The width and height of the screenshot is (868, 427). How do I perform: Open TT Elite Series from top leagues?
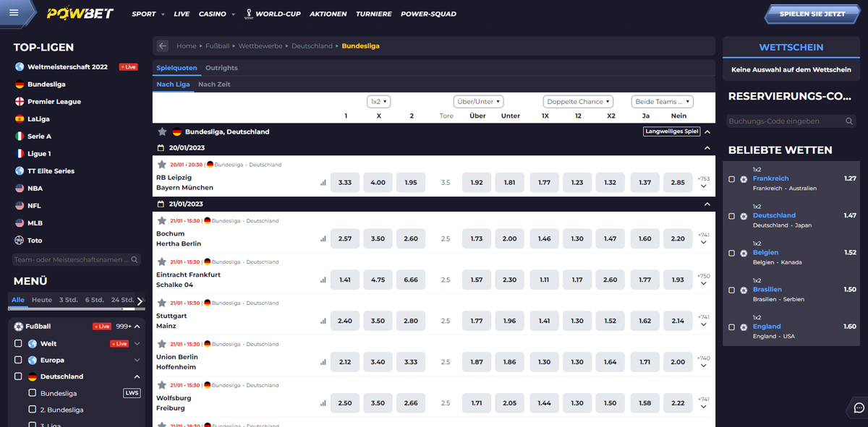point(51,171)
